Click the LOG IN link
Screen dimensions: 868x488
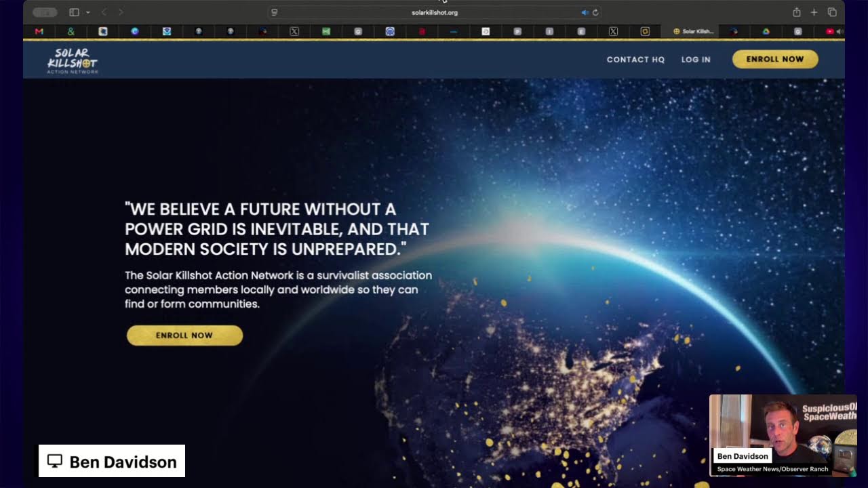[696, 60]
